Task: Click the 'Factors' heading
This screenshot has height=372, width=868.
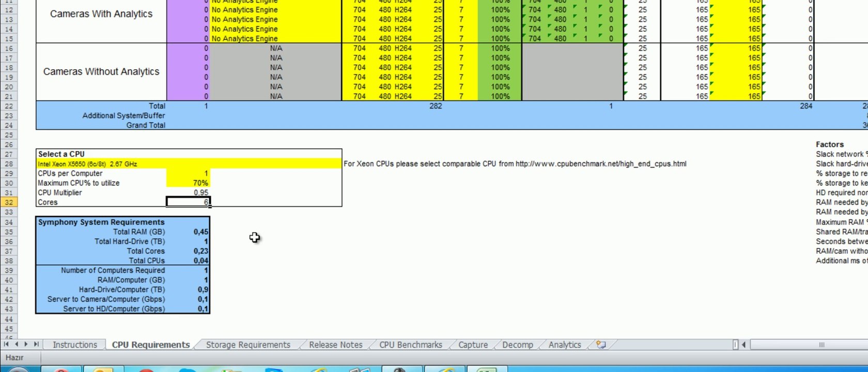Action: (x=830, y=145)
